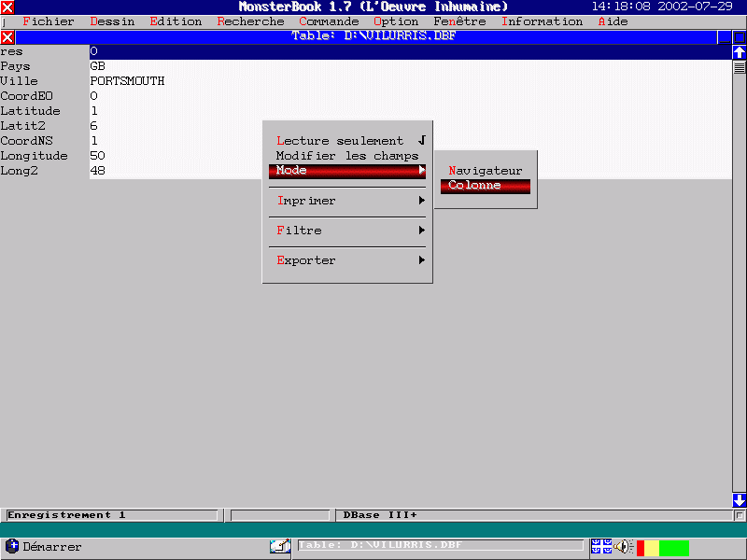Click the taskbar document icon beside table field
Screen dimensions: 747x560
(280, 546)
